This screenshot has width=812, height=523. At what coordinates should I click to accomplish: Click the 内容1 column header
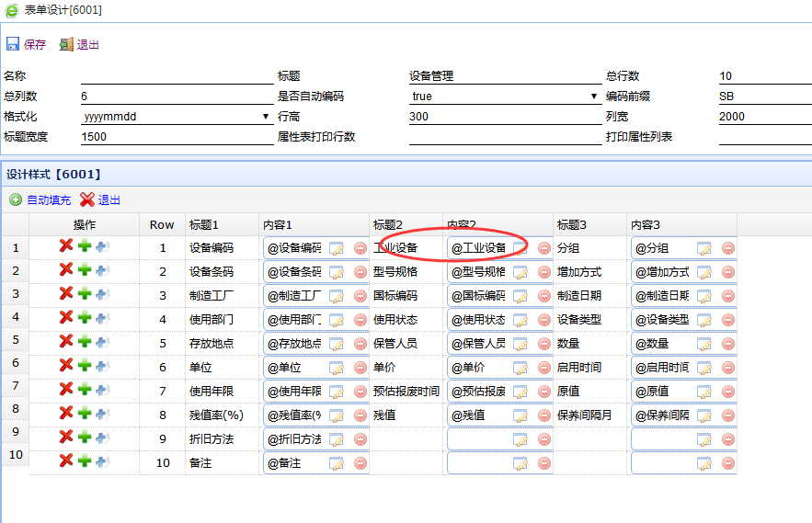[277, 224]
